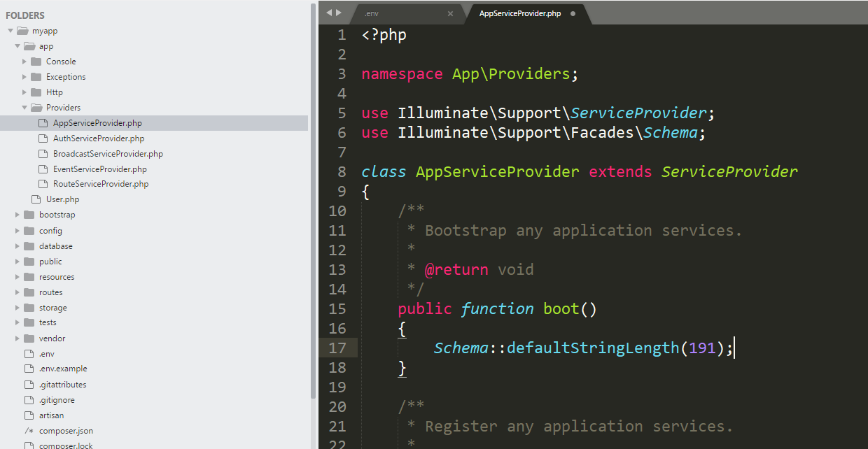Expand the Http folder arrow
The height and width of the screenshot is (449, 868).
click(x=24, y=92)
